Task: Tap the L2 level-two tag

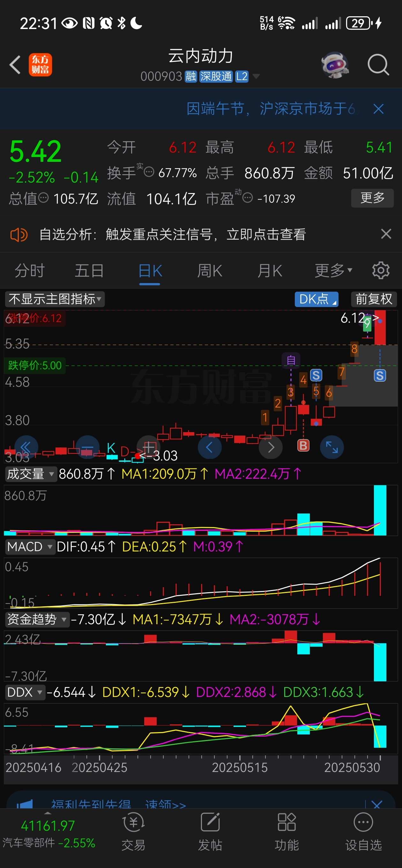Action: coord(242,77)
